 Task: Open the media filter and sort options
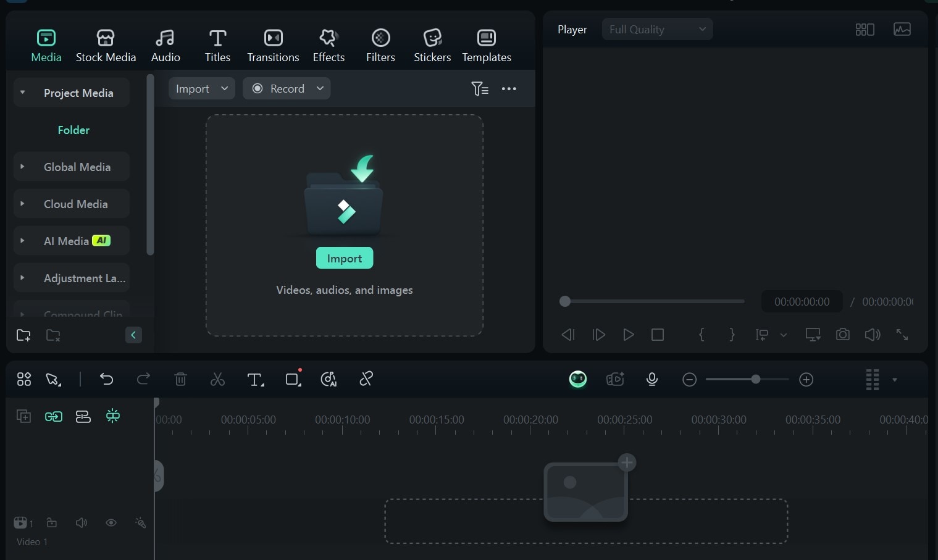480,89
